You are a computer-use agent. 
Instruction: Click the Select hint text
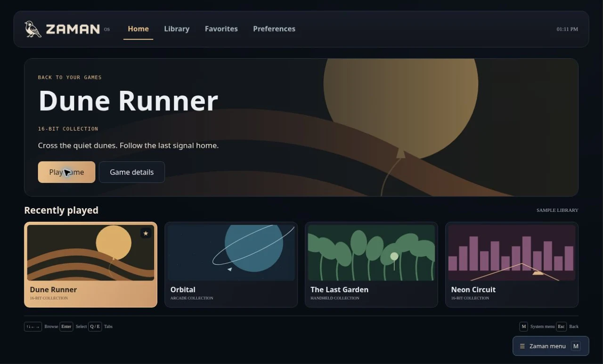81,326
